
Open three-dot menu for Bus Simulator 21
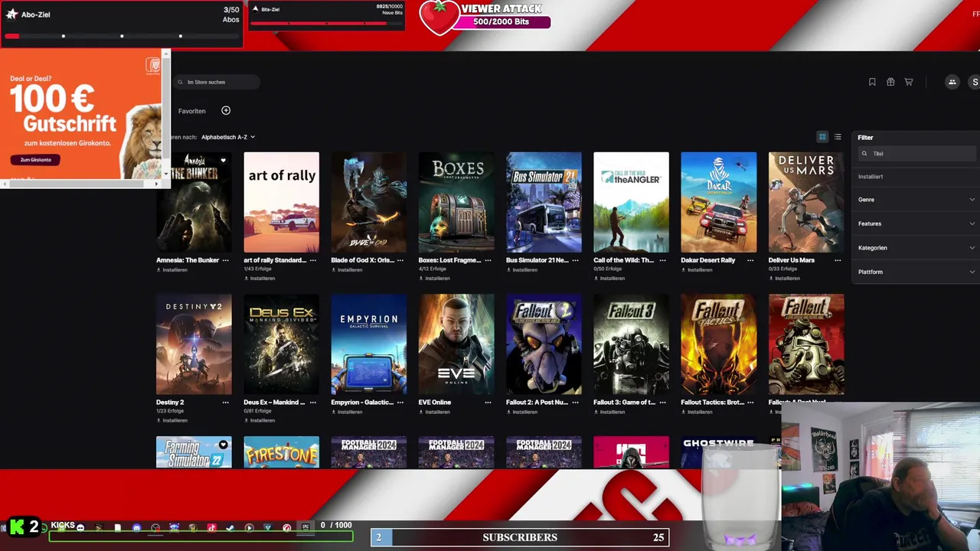click(575, 260)
